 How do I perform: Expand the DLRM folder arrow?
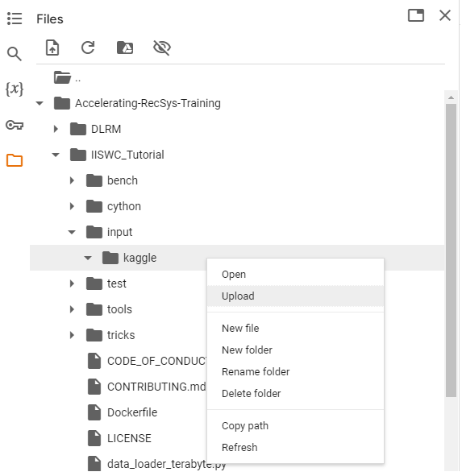click(56, 129)
